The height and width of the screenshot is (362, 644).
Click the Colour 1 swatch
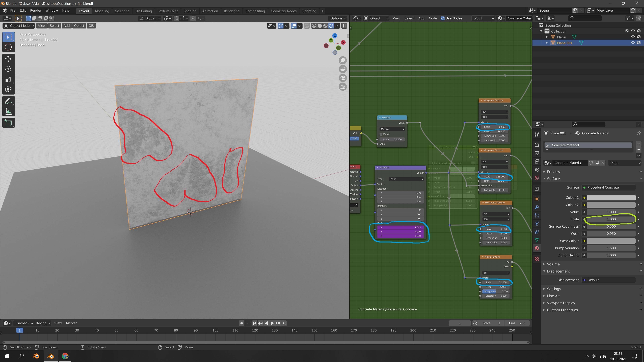click(x=611, y=198)
